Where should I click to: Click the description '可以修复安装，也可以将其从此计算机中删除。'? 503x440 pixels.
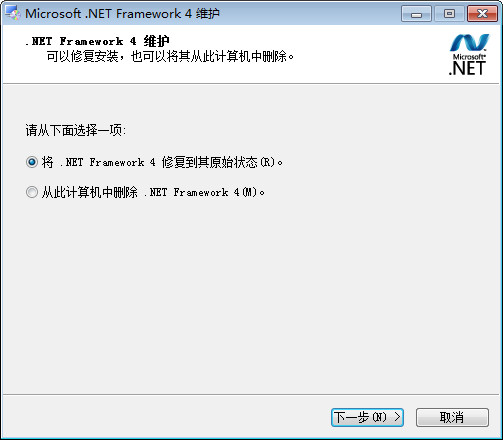tap(170, 56)
